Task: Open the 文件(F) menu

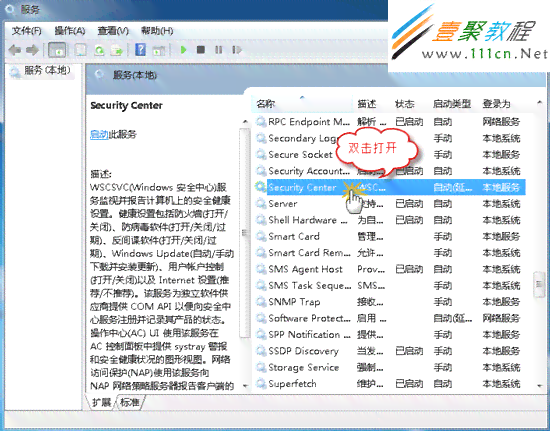Action: 27,31
